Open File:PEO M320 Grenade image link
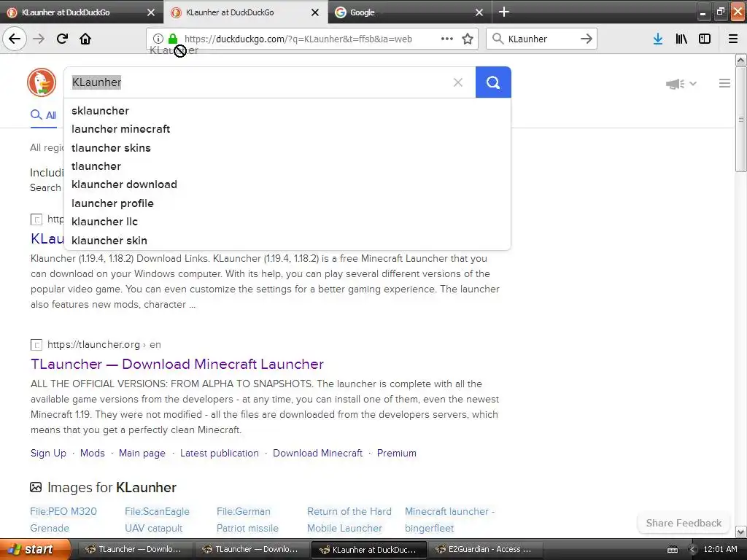Image resolution: width=747 pixels, height=560 pixels. 63,519
